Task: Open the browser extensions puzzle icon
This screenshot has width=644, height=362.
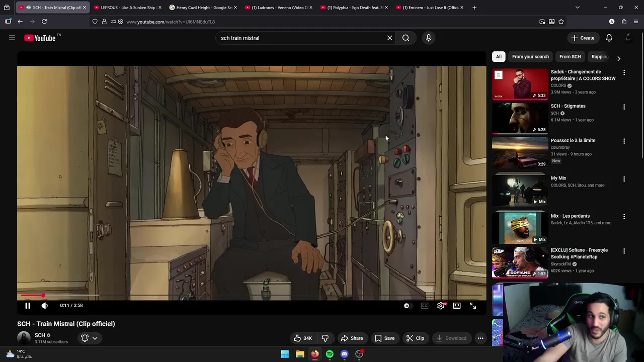Action: pos(624,22)
